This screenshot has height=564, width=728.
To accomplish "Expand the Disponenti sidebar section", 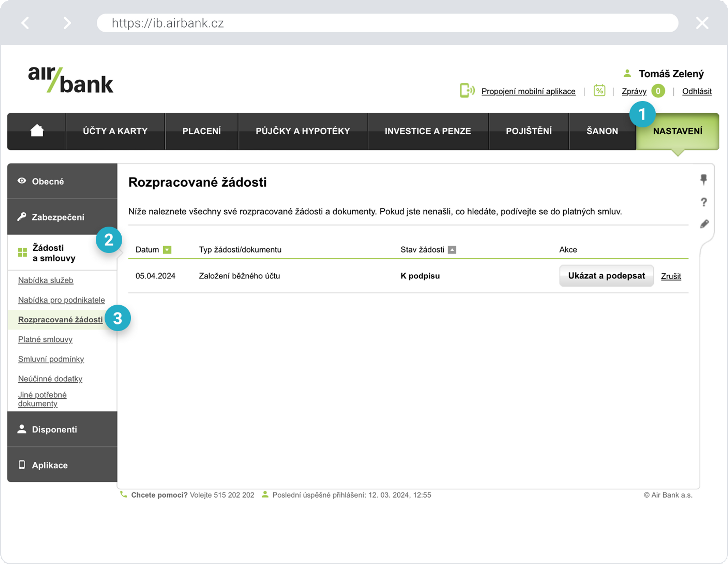I will (62, 429).
